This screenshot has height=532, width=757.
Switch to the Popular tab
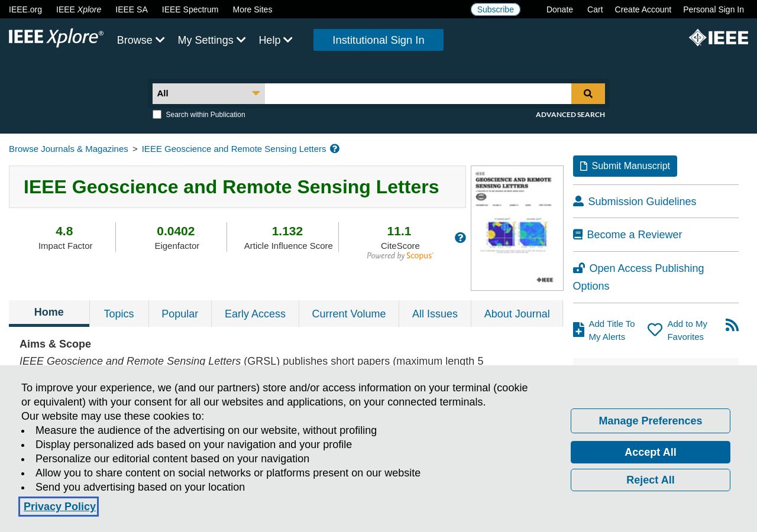[x=180, y=314]
